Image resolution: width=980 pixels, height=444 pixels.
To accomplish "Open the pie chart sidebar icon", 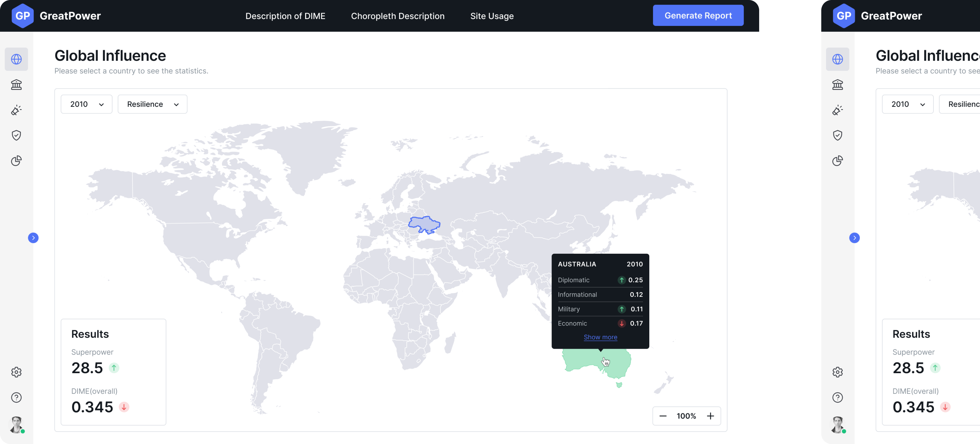I will (16, 161).
